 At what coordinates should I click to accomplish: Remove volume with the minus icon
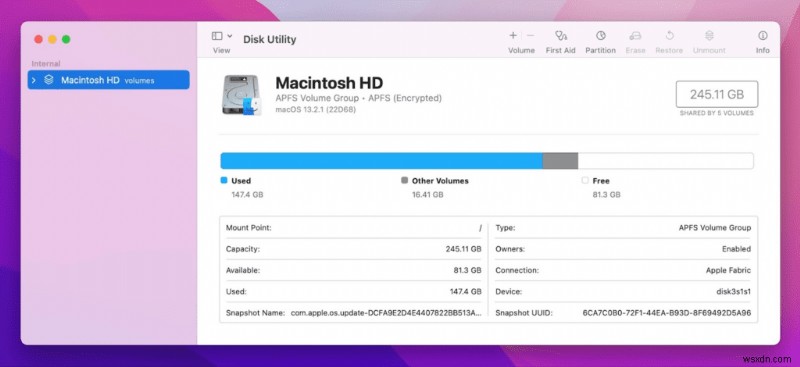pos(530,35)
